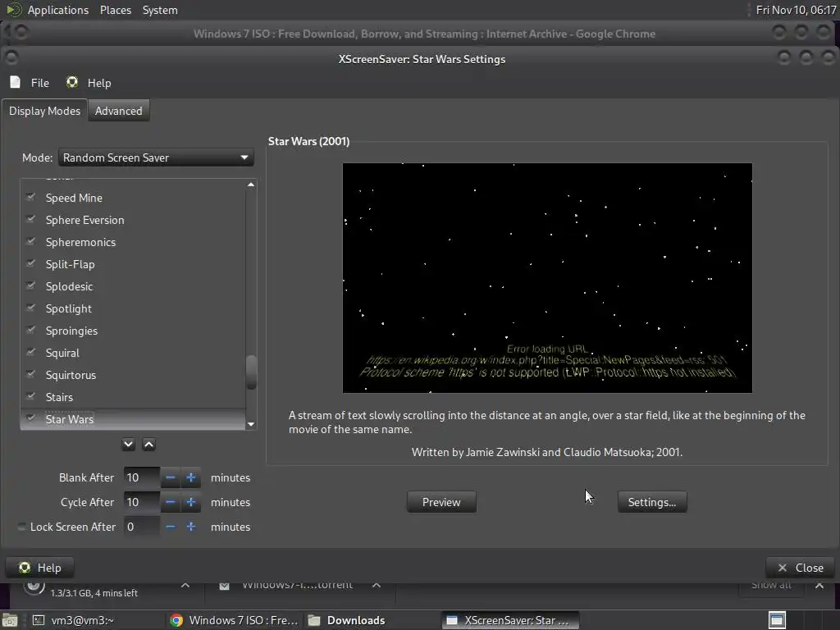Toggle the Star Wars checkbox

point(30,418)
